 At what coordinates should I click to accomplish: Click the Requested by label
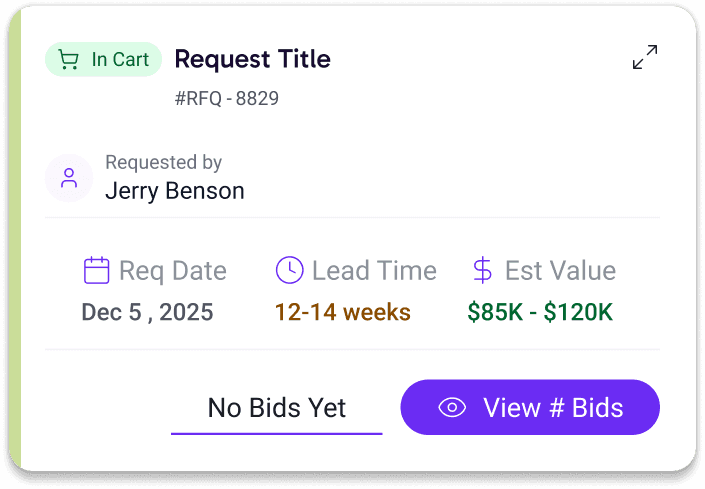click(x=163, y=162)
